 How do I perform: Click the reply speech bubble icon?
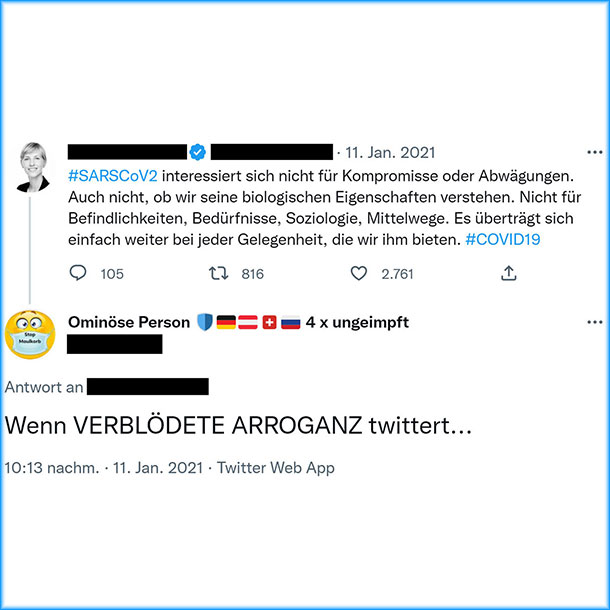[x=78, y=273]
